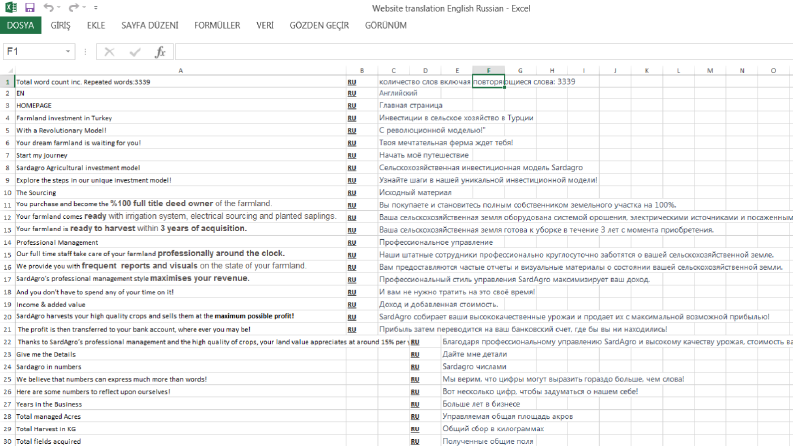The image size is (793, 446).
Task: Click the Excel application icon
Action: coord(11,8)
